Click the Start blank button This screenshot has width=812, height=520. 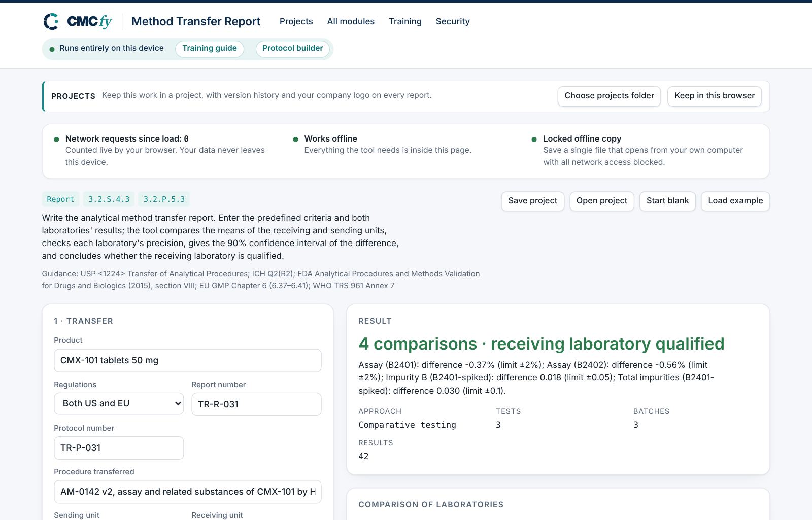[667, 201]
